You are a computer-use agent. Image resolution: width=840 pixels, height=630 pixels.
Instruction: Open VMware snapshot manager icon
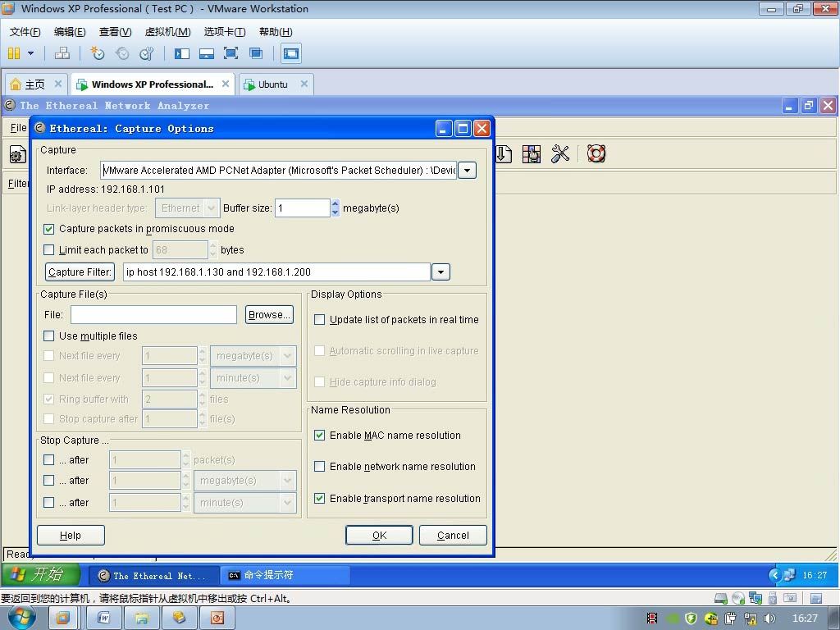click(x=146, y=53)
